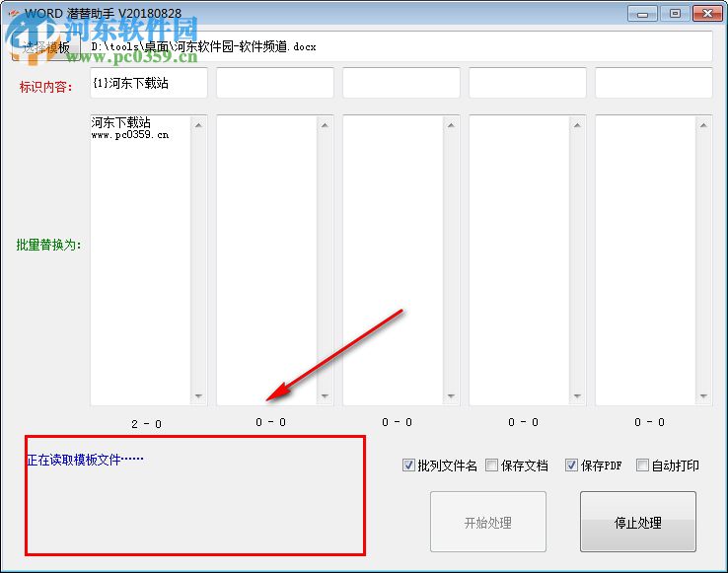Image resolution: width=728 pixels, height=573 pixels.
Task: Click the third empty 标识内容 field
Action: (401, 83)
